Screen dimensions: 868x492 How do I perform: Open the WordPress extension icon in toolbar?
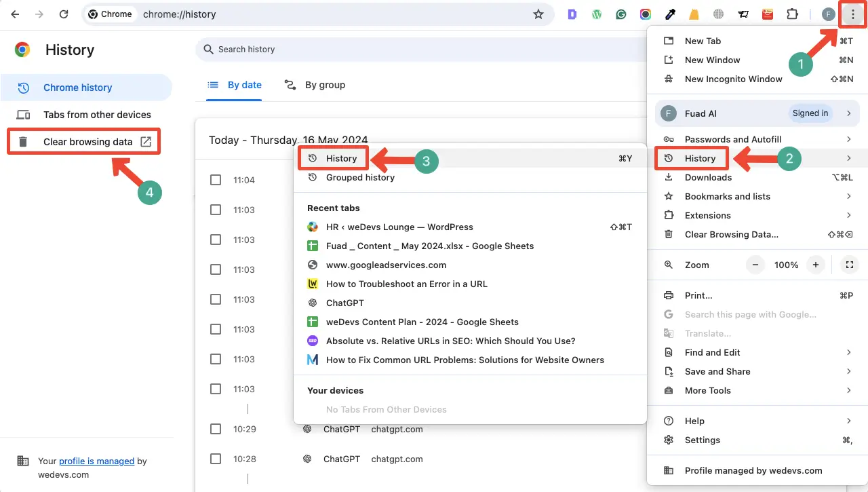(597, 14)
